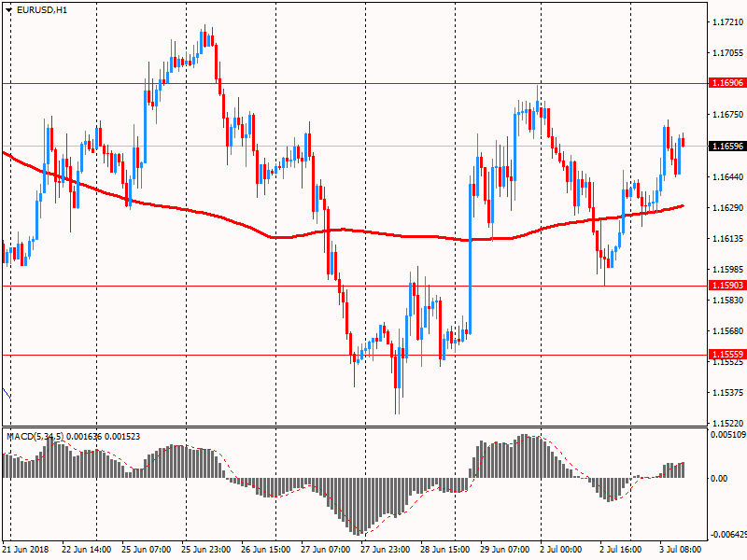Click the 1.16135 price scale value

(x=728, y=239)
